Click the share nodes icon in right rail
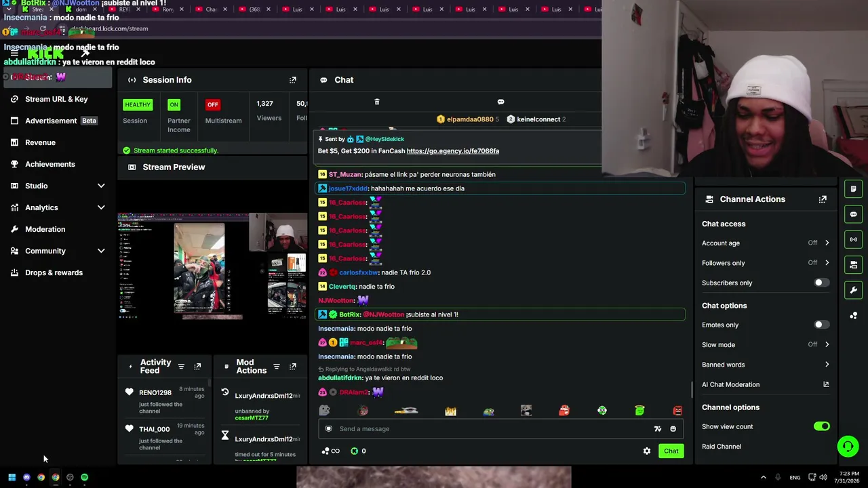This screenshot has height=488, width=868. (x=853, y=315)
